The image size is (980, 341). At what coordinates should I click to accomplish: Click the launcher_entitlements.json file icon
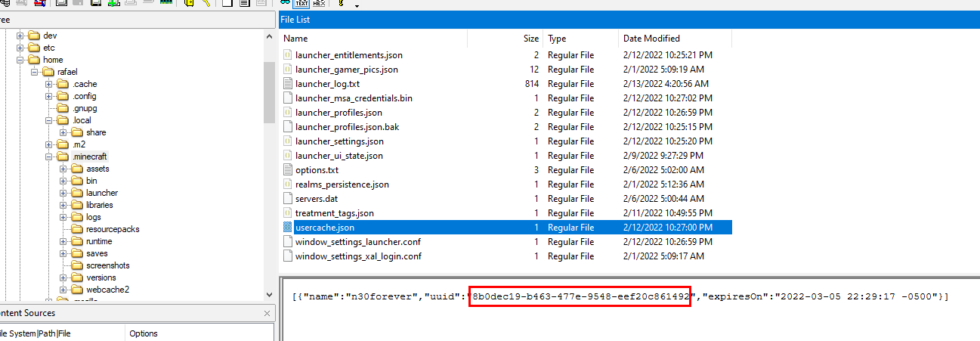point(287,55)
